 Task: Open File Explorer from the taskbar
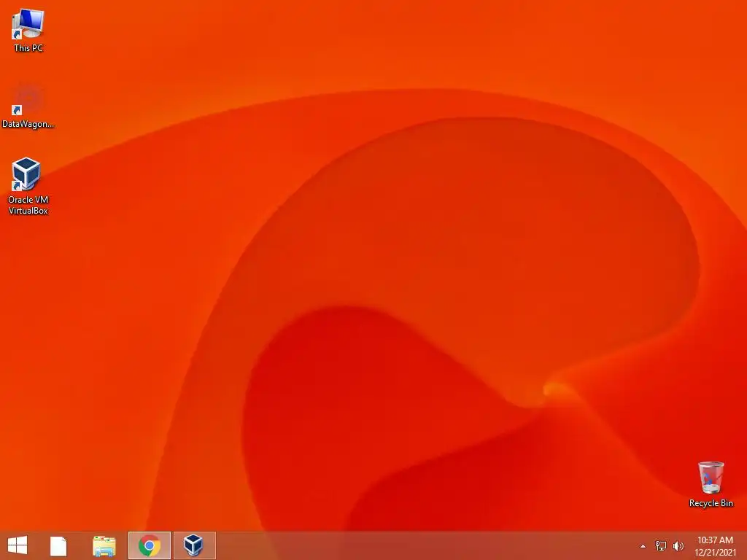(x=104, y=545)
